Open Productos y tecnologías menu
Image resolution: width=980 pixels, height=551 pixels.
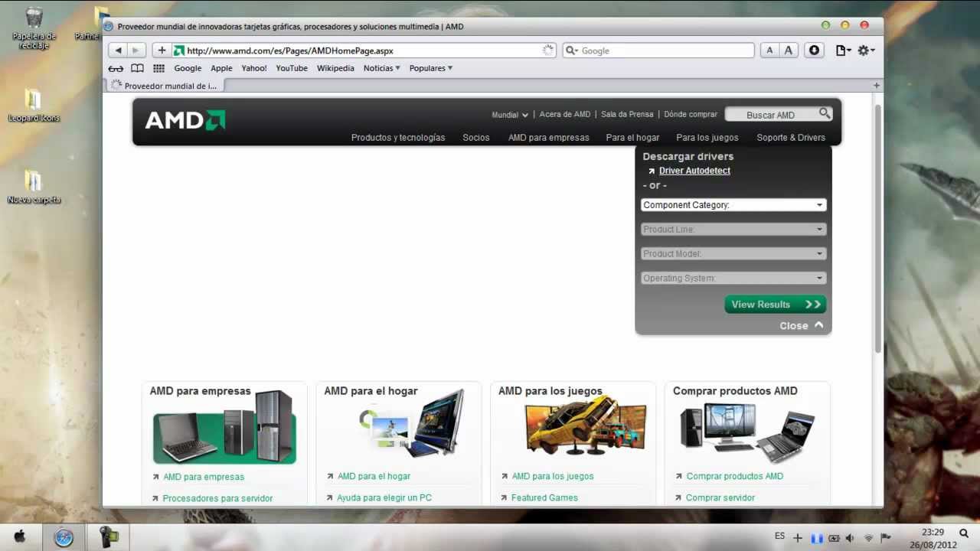[398, 138]
